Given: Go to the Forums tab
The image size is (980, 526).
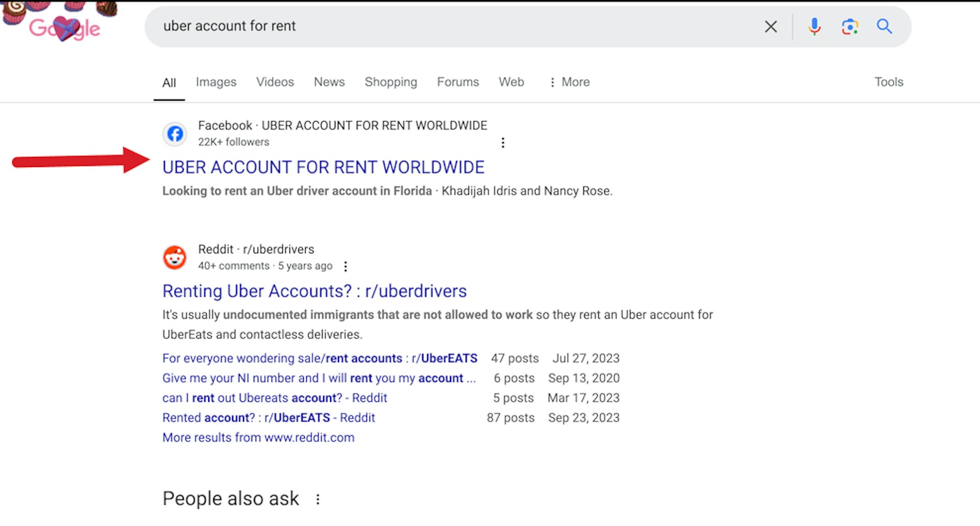Looking at the screenshot, I should coord(458,82).
